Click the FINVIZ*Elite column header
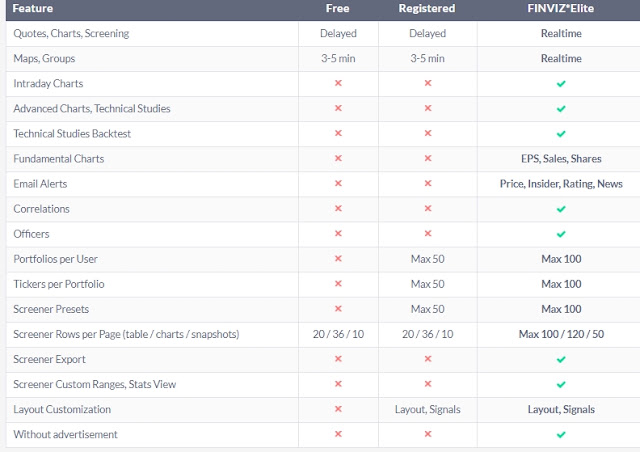 [560, 9]
